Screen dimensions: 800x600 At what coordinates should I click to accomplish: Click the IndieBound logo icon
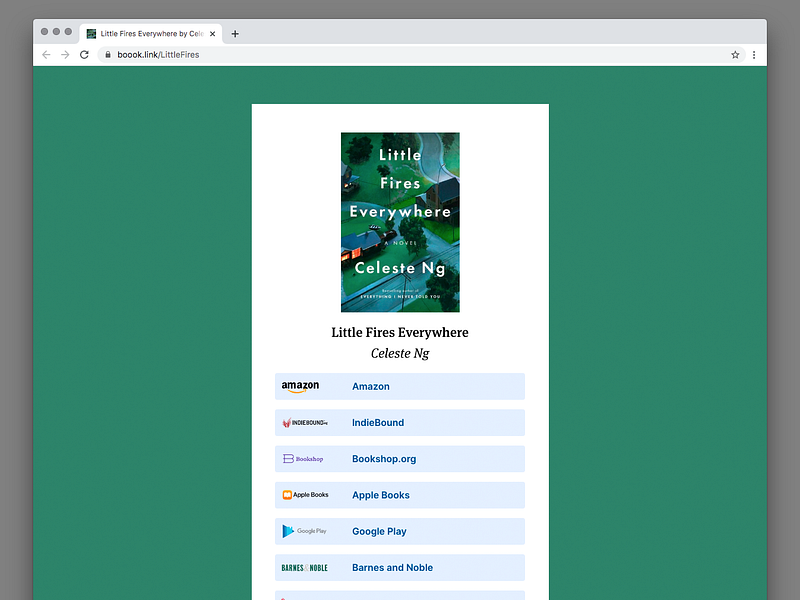point(305,422)
